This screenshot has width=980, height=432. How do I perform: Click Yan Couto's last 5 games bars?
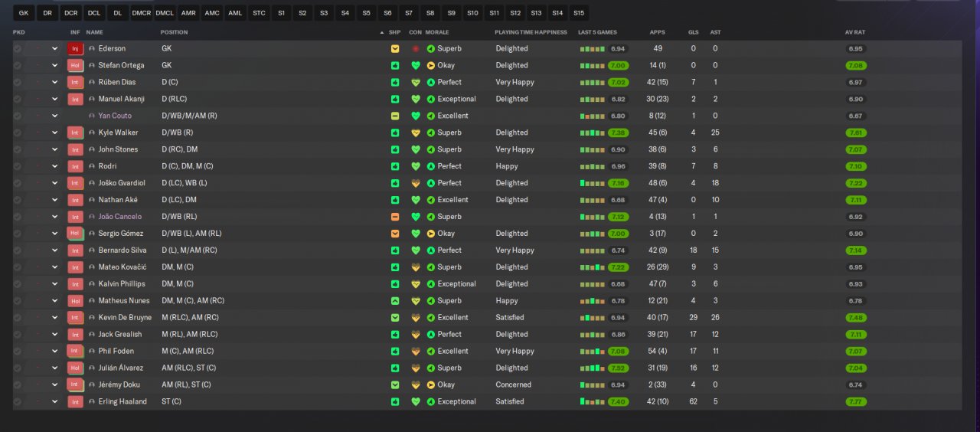(x=593, y=116)
